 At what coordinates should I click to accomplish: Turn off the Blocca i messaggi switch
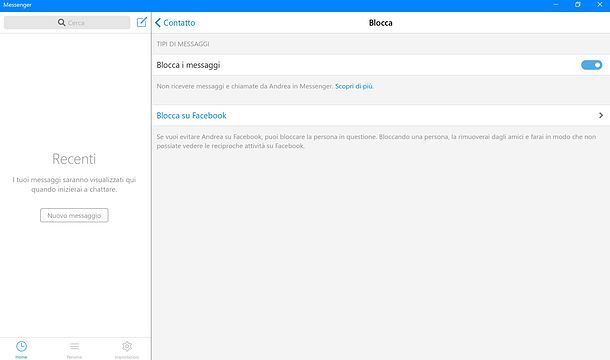[591, 65]
